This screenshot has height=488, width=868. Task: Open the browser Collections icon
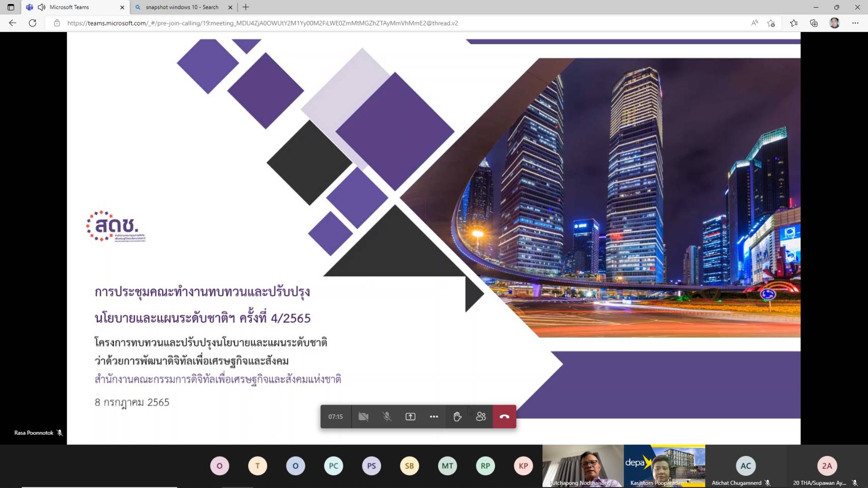[814, 23]
